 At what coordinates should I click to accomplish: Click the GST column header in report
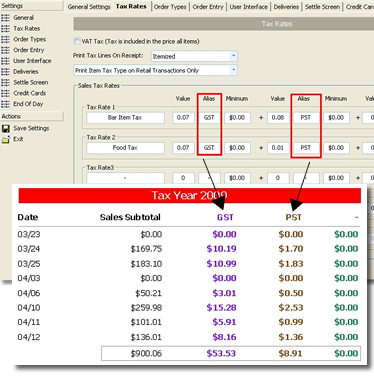click(225, 217)
